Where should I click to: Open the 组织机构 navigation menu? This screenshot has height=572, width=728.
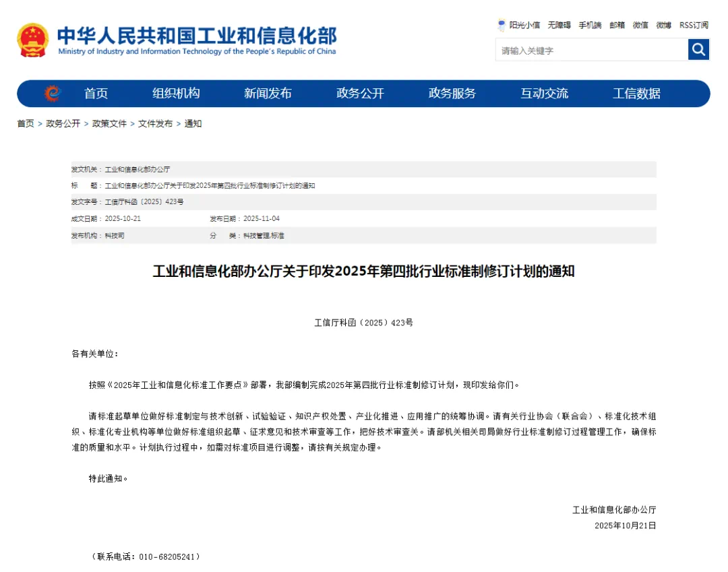pyautogui.click(x=176, y=94)
